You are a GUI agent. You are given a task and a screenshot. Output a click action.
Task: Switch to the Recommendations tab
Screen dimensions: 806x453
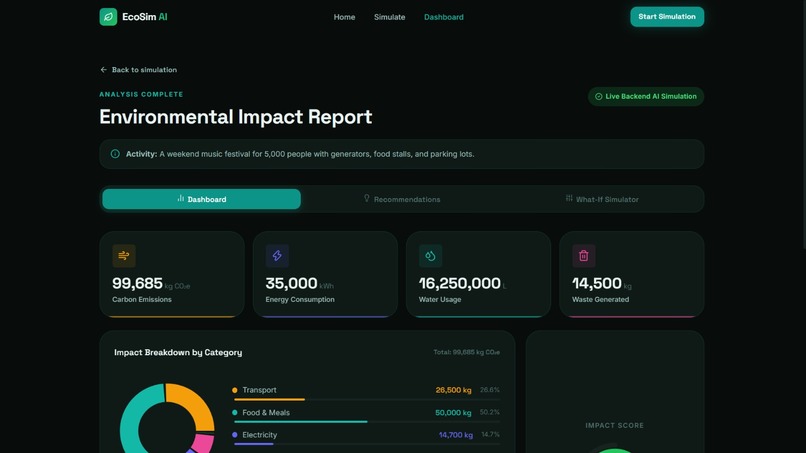tap(402, 199)
